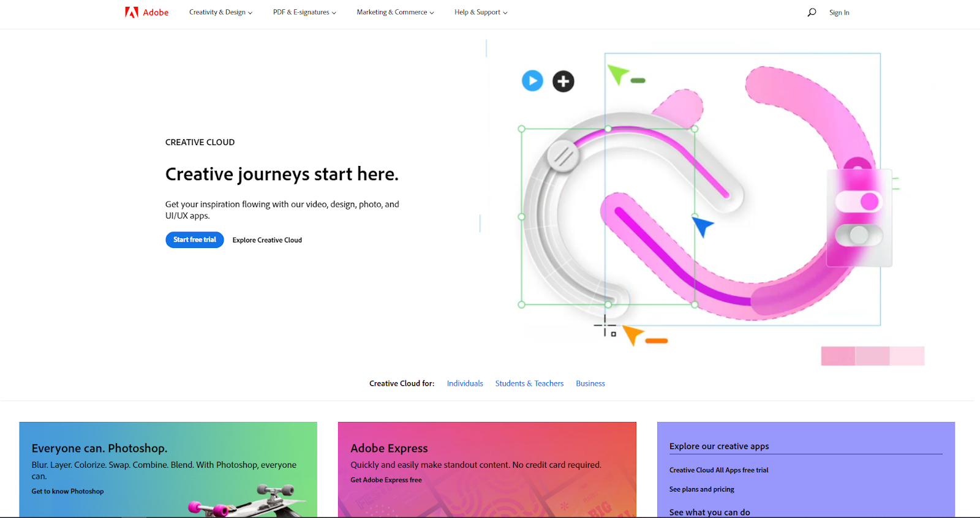This screenshot has width=980, height=518.
Task: Click the Adobe wordmark text
Action: [x=156, y=12]
